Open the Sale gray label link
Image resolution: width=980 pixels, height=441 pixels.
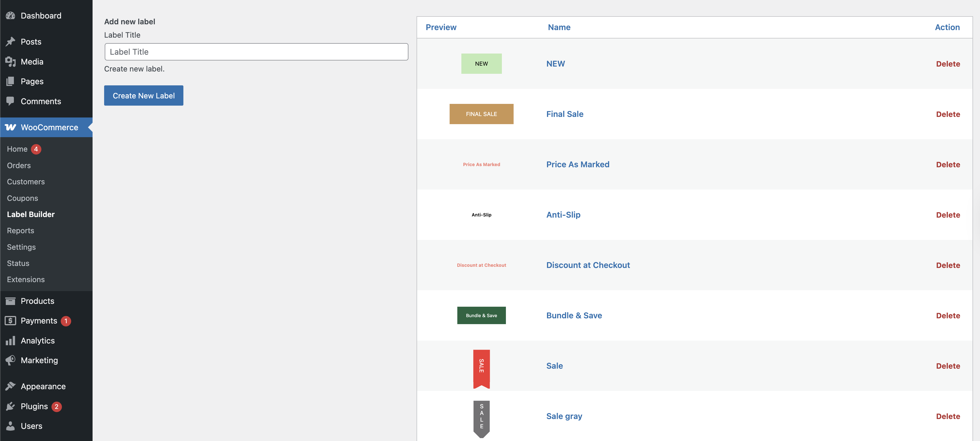tap(564, 416)
